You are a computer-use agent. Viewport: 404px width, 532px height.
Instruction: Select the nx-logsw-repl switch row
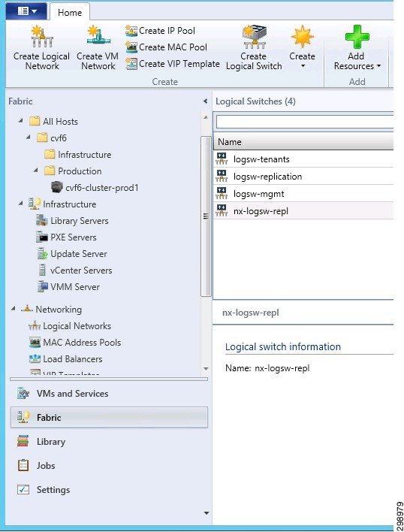click(303, 210)
